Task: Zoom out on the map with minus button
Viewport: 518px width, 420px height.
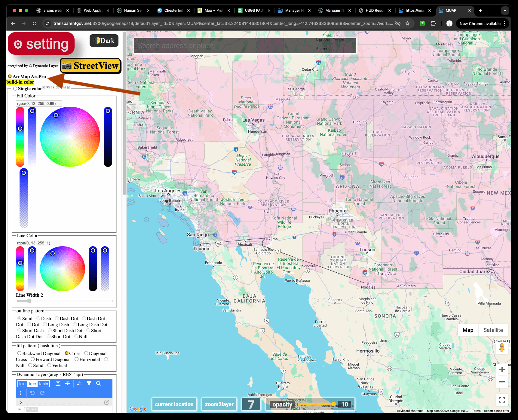Action: (502, 382)
